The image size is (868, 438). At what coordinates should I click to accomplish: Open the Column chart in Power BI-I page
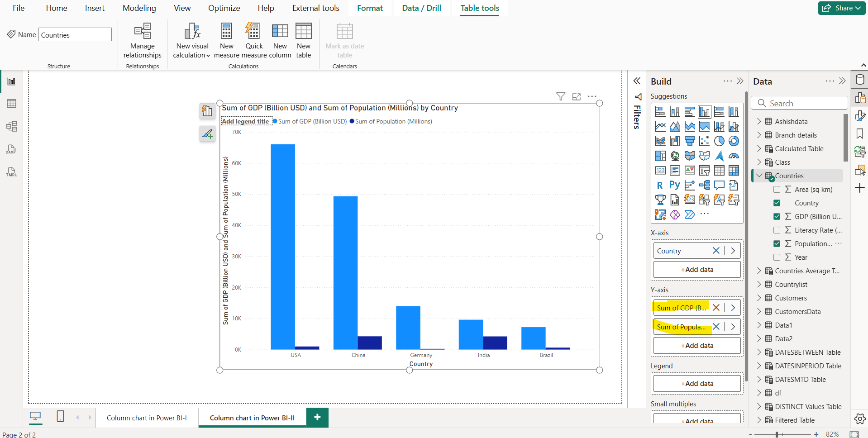(x=146, y=418)
